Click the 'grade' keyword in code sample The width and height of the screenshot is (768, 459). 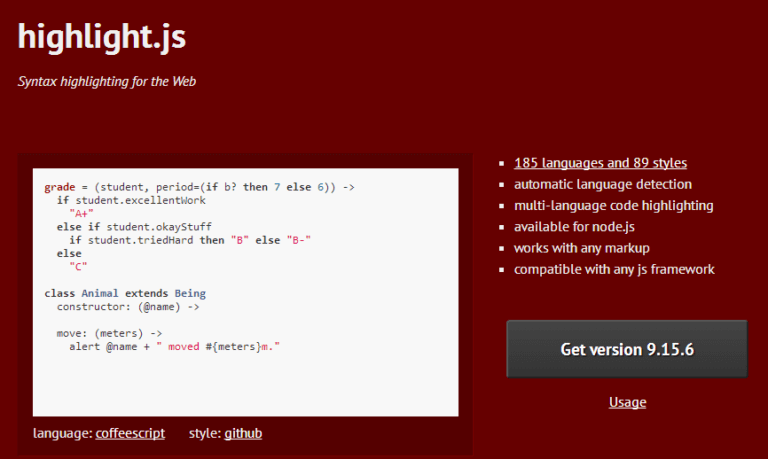(x=60, y=187)
